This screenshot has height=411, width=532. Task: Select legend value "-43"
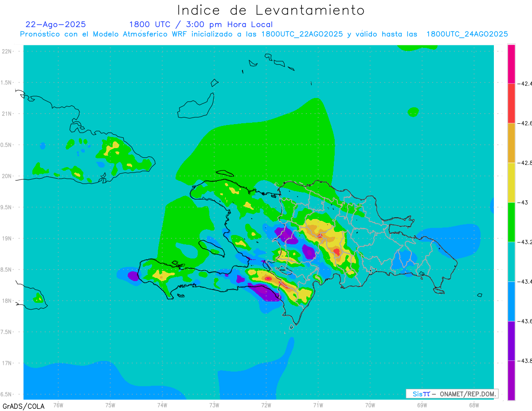tap(524, 202)
